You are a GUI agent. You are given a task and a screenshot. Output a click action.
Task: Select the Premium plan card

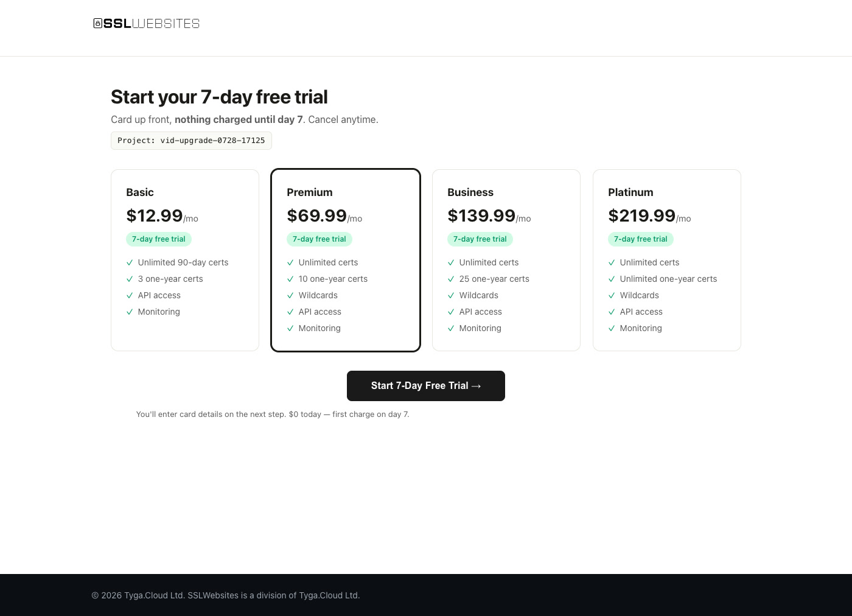pos(346,260)
